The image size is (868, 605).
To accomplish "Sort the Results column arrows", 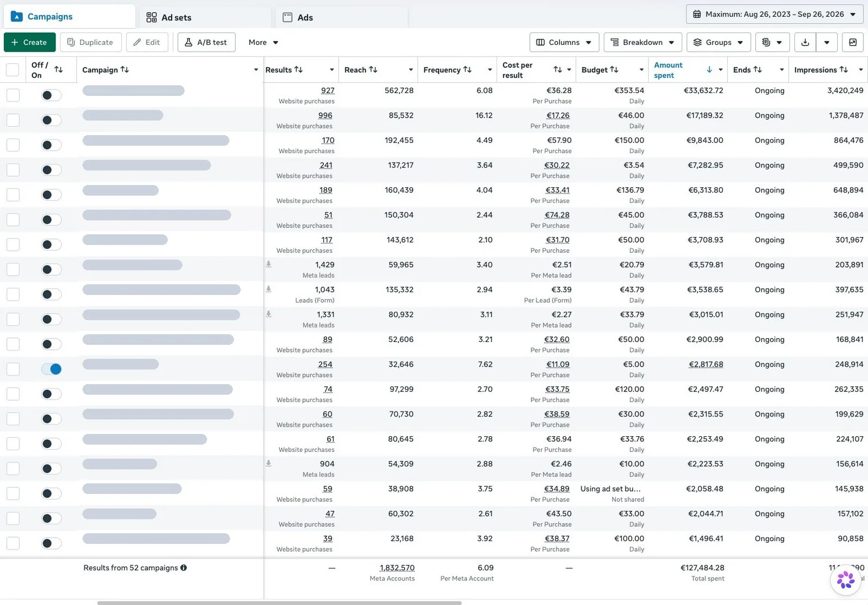I will pyautogui.click(x=298, y=70).
